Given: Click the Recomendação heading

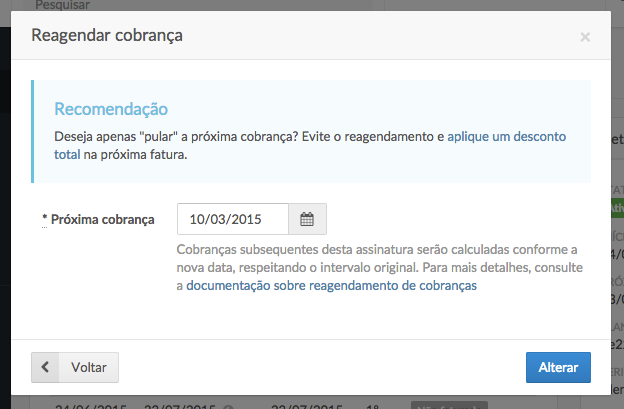Looking at the screenshot, I should [x=111, y=109].
